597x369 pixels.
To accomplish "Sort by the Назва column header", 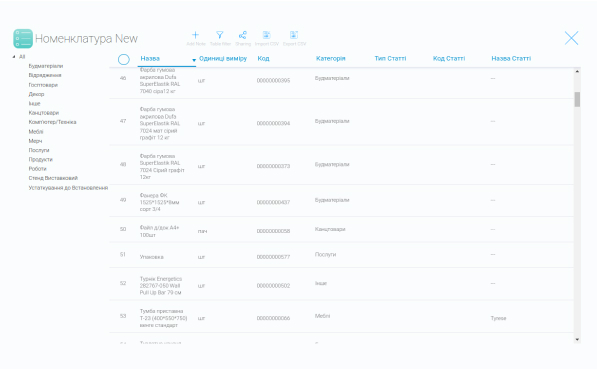I will click(150, 59).
